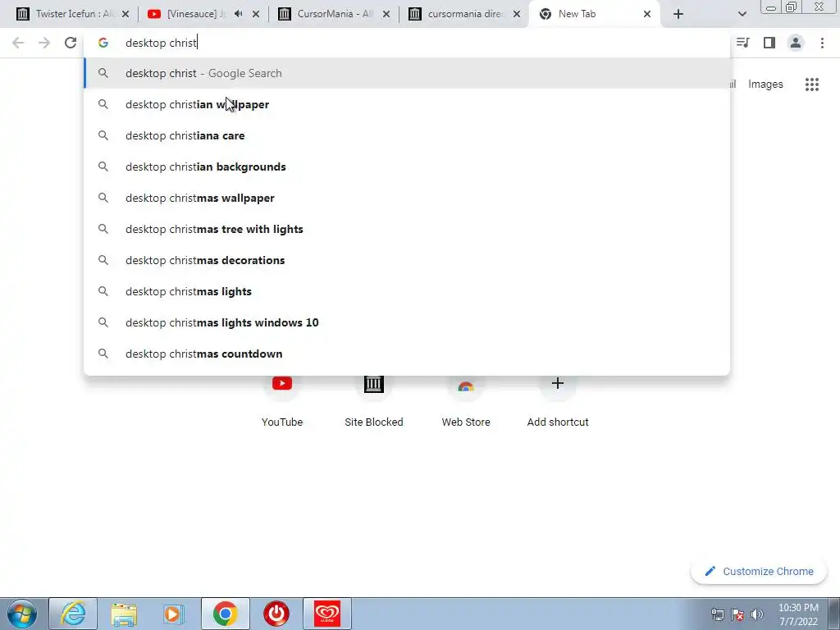840x630 pixels.
Task: Choose 'desktop christmas wallpaper' suggestion
Action: tap(407, 198)
